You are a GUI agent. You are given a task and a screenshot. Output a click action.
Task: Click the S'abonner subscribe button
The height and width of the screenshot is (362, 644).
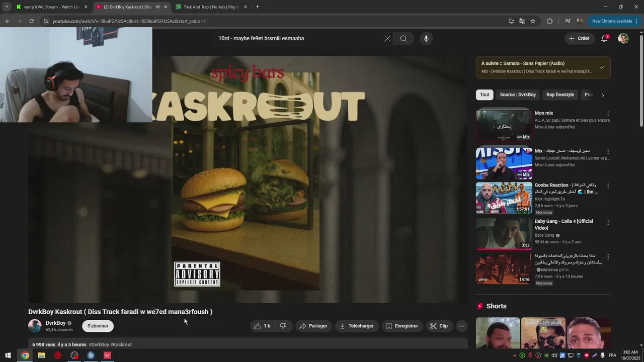coord(98,326)
